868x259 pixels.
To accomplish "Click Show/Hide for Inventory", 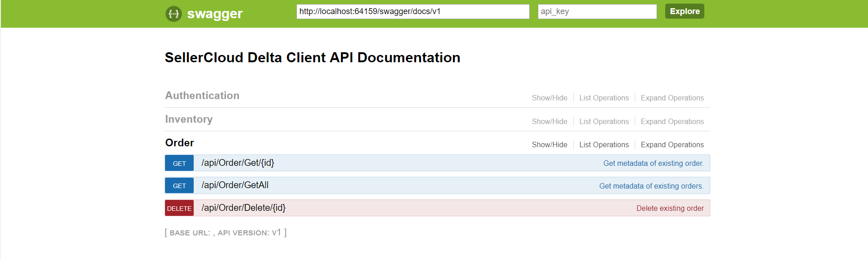I will pos(549,121).
